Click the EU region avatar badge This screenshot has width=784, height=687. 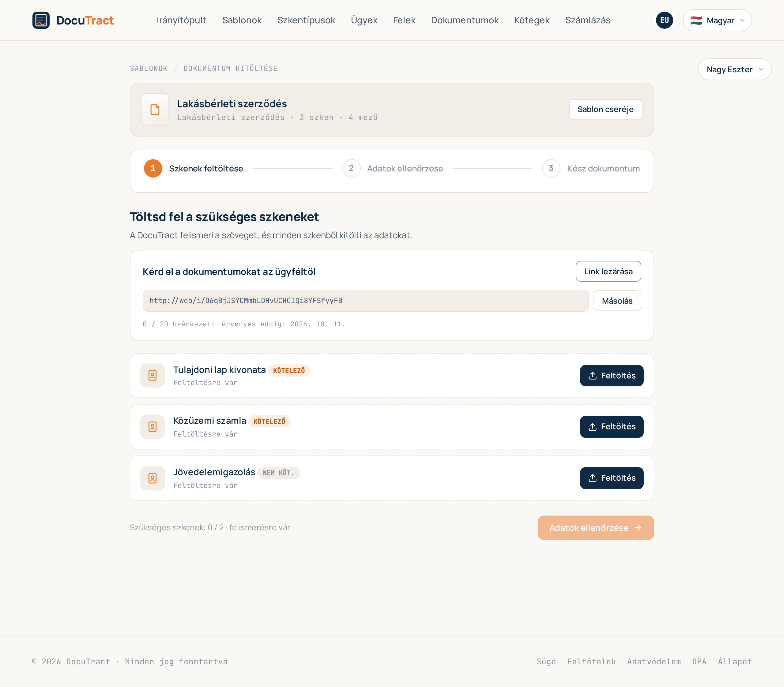coord(664,20)
